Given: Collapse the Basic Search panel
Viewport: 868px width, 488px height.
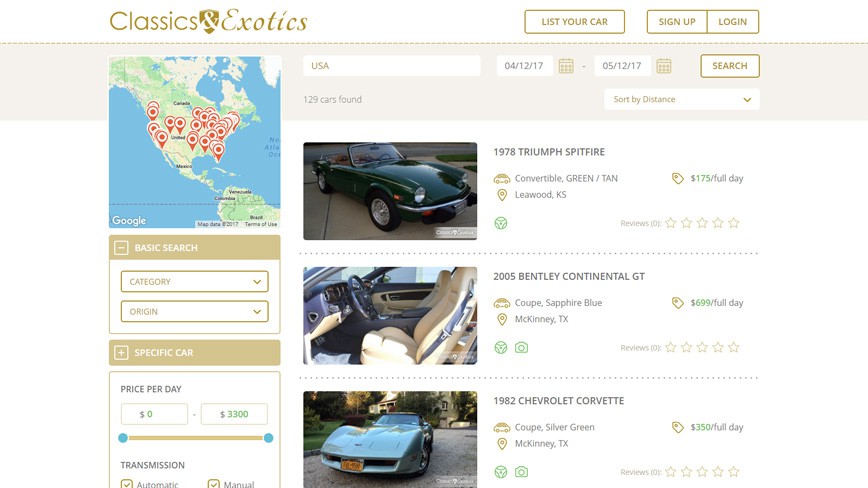Looking at the screenshot, I should [x=121, y=248].
